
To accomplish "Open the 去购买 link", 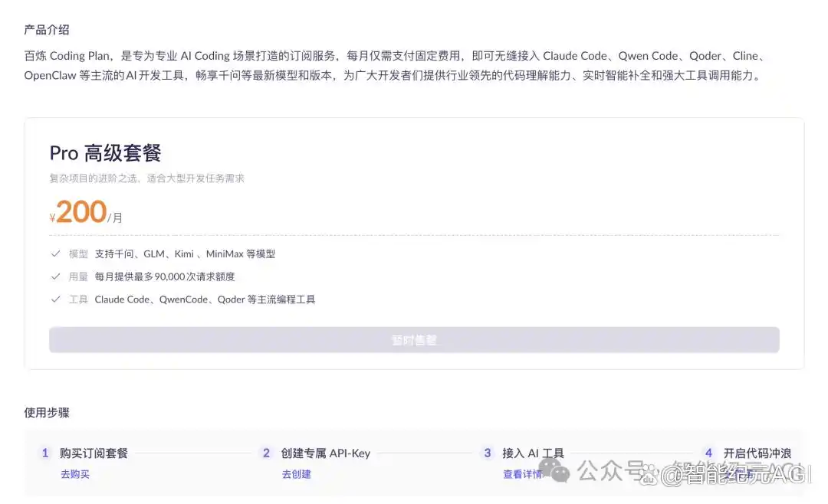I will click(x=76, y=474).
